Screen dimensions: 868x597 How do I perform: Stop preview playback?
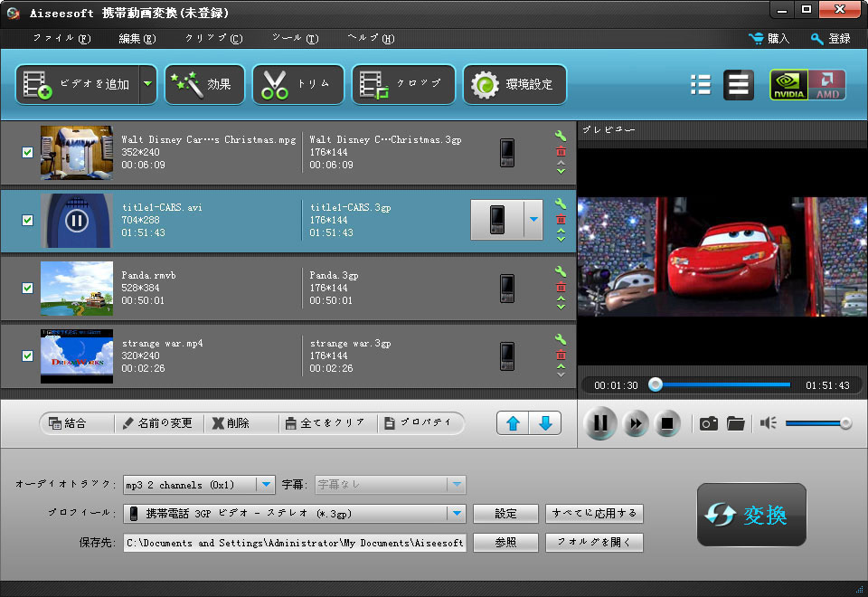[x=667, y=423]
